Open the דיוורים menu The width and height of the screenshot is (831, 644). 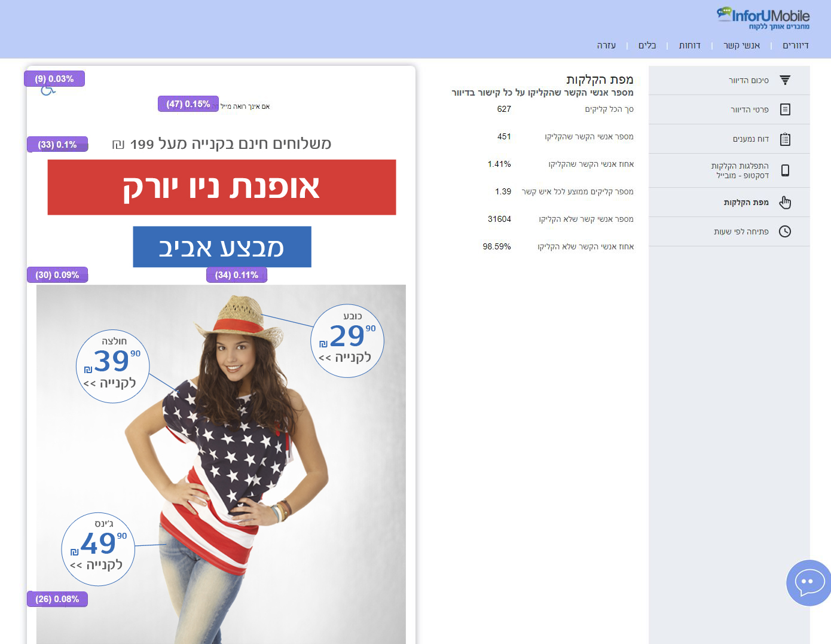tap(796, 45)
